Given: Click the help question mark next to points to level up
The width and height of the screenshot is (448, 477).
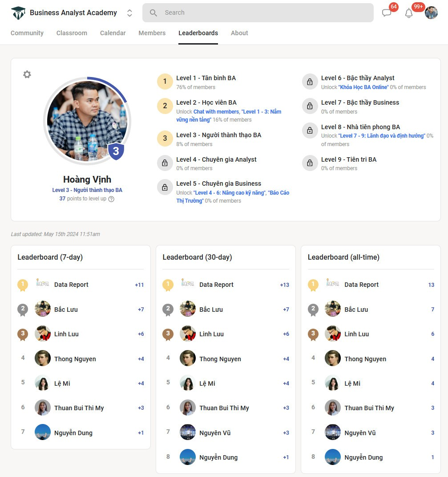Looking at the screenshot, I should coord(111,199).
